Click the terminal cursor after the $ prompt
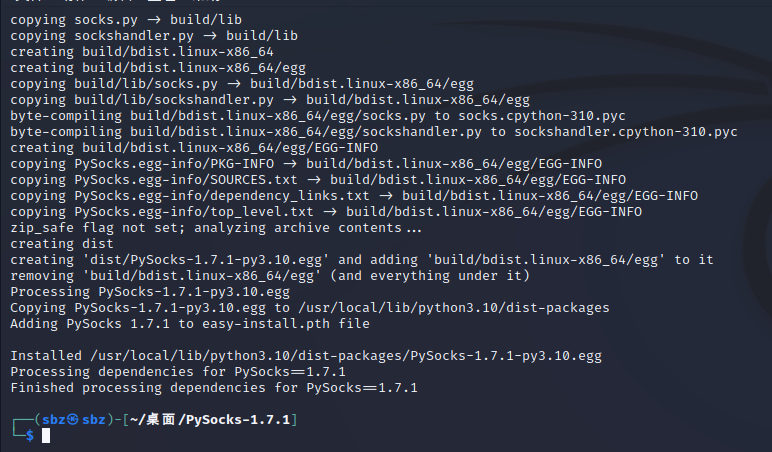Screen dimensions: 772x452 tap(46, 435)
